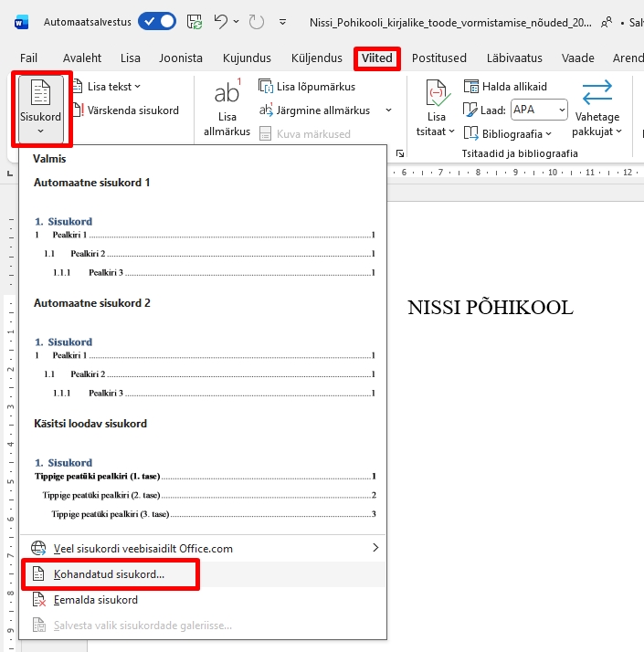This screenshot has height=652, width=644.
Task: Click Lisa tsitaat citation icon
Action: point(437,95)
